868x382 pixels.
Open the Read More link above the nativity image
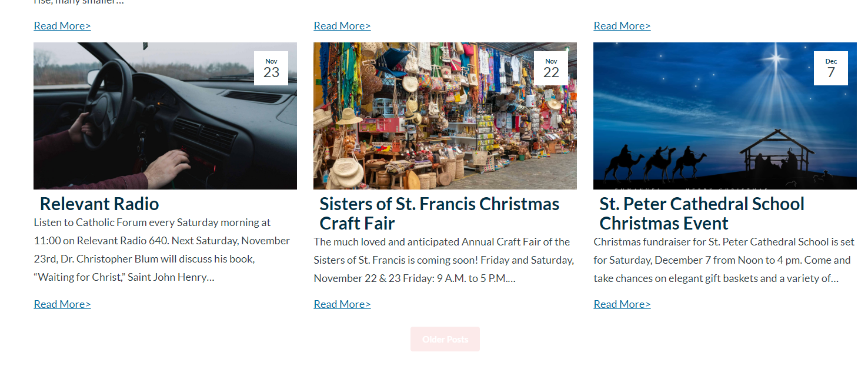pos(622,26)
